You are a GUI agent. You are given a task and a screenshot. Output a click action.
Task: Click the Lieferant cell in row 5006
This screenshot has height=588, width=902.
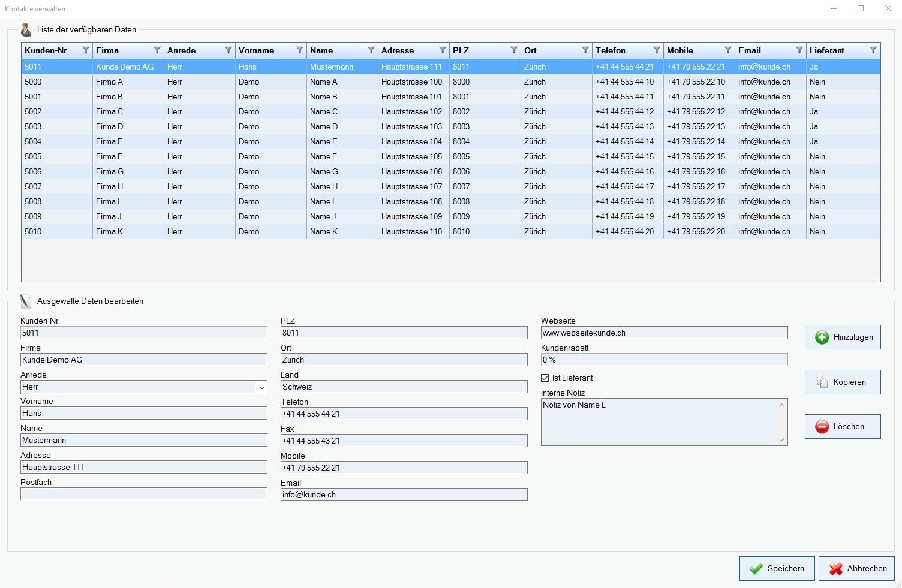[x=843, y=171]
